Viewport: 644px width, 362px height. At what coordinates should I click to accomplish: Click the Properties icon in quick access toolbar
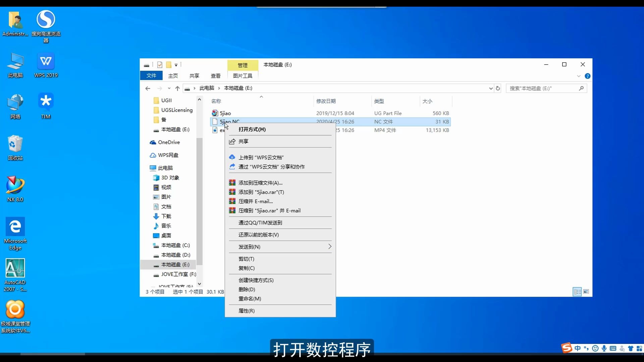[x=160, y=65]
